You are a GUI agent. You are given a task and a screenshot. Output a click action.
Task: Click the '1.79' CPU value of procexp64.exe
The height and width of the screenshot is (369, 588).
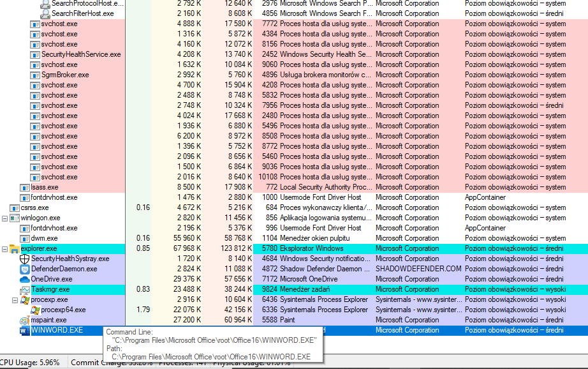tap(143, 310)
